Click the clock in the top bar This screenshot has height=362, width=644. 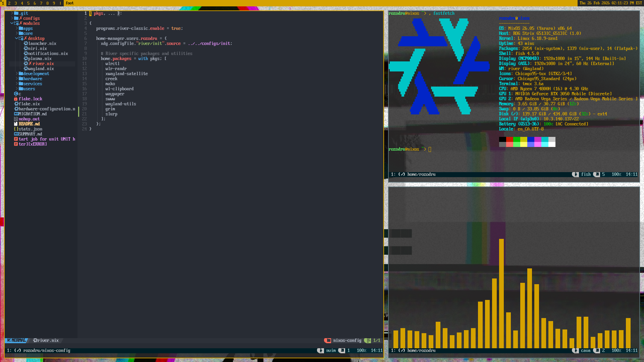coord(611,3)
